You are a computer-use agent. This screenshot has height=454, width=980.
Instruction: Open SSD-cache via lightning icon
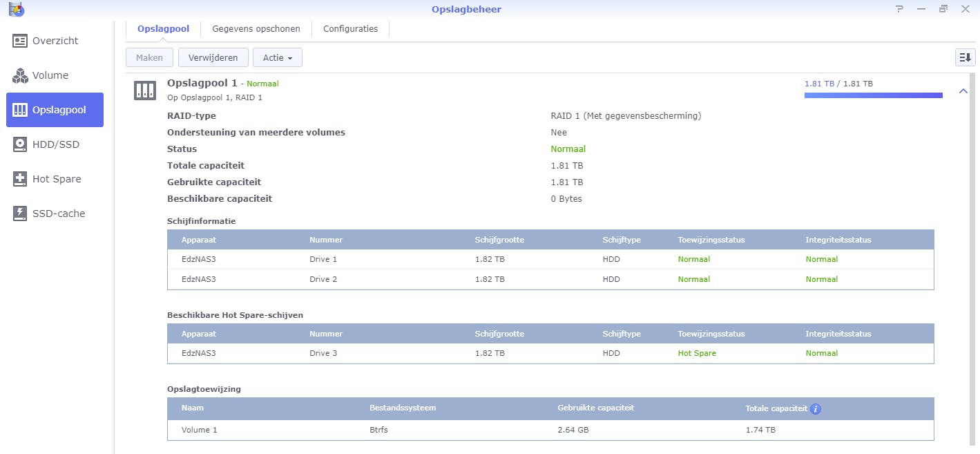(20, 214)
